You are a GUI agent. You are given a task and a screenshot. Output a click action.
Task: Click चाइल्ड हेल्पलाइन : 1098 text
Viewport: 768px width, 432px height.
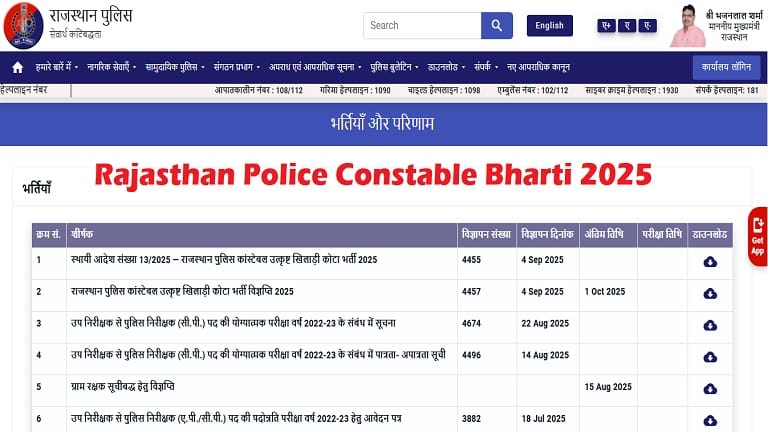[444, 91]
